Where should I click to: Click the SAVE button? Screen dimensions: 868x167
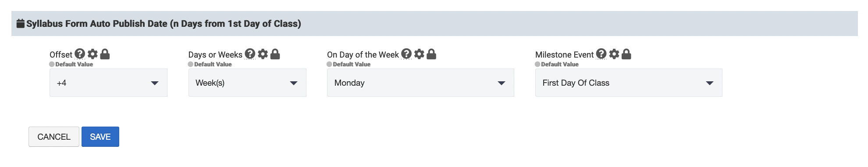tap(100, 137)
